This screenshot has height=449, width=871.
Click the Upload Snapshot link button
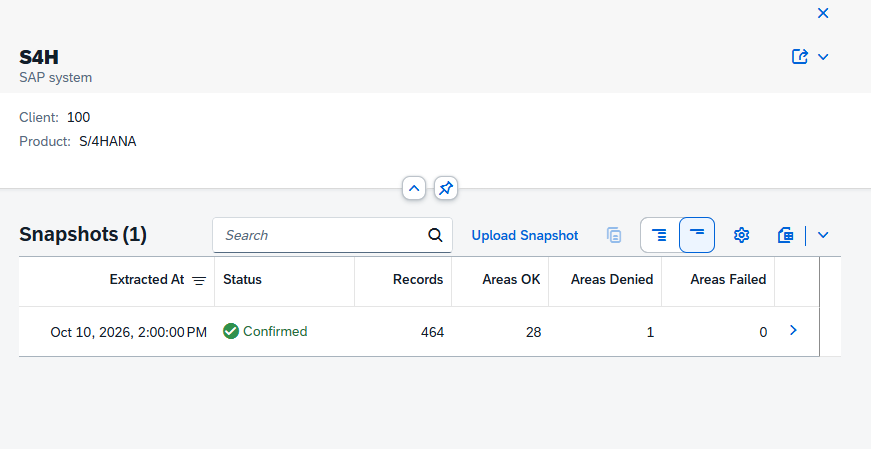point(525,235)
